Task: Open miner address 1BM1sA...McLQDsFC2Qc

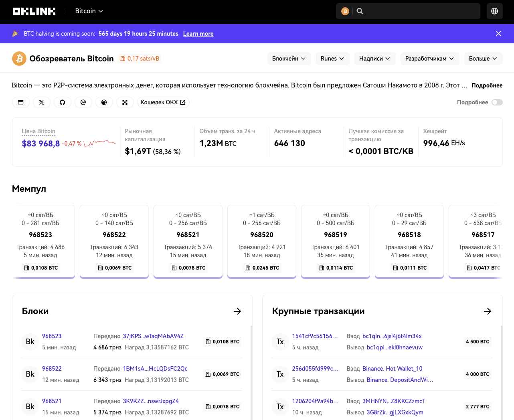Action: tap(155, 369)
